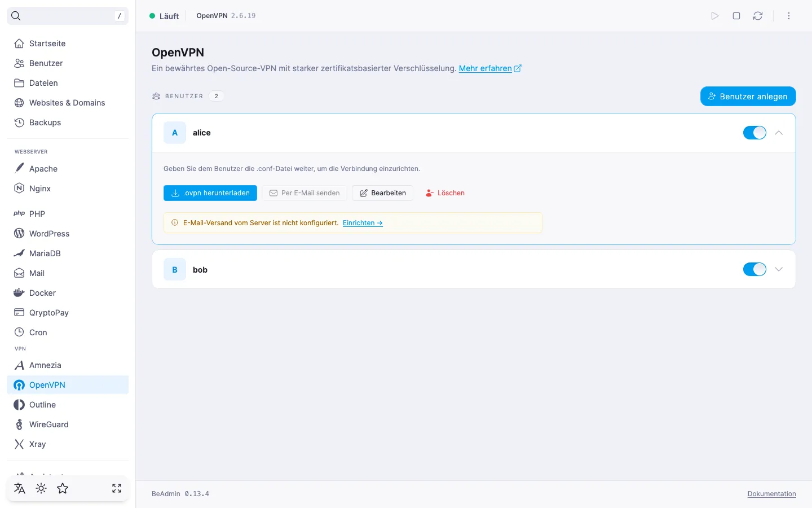Click the OpenVPN logo icon in the sidebar
The height and width of the screenshot is (508, 812).
(19, 385)
